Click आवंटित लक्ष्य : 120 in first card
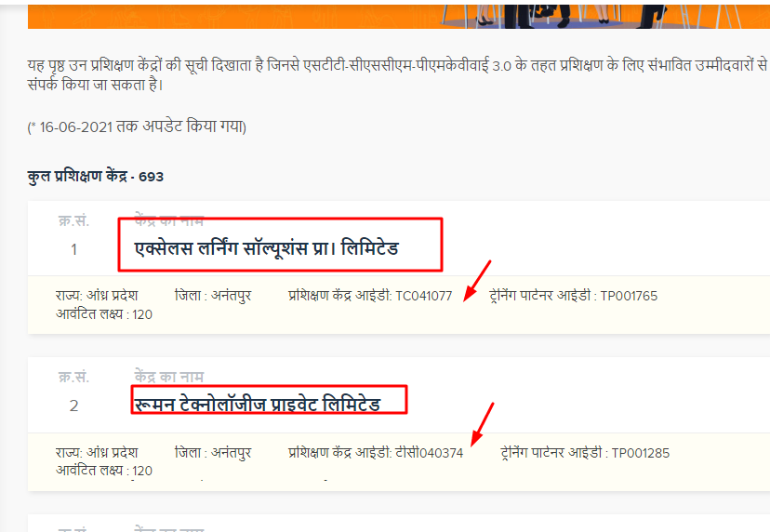This screenshot has width=770, height=532. [x=104, y=314]
